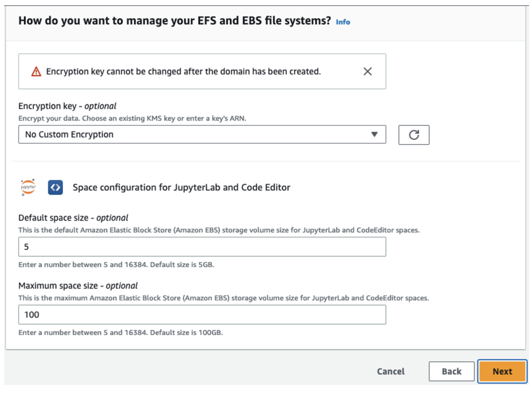Click the red warning triangle icon
This screenshot has height=395, width=532.
point(36,72)
